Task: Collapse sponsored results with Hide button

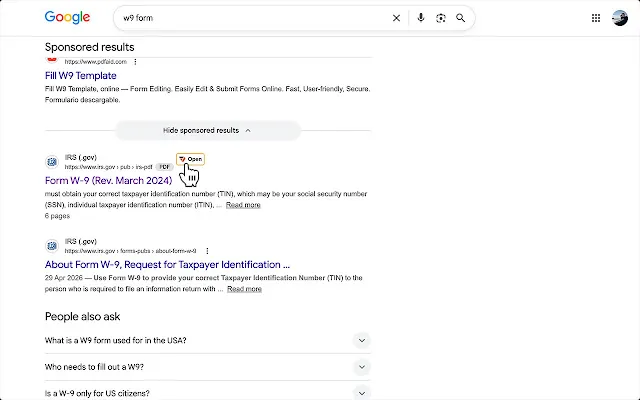Action: coord(208,131)
